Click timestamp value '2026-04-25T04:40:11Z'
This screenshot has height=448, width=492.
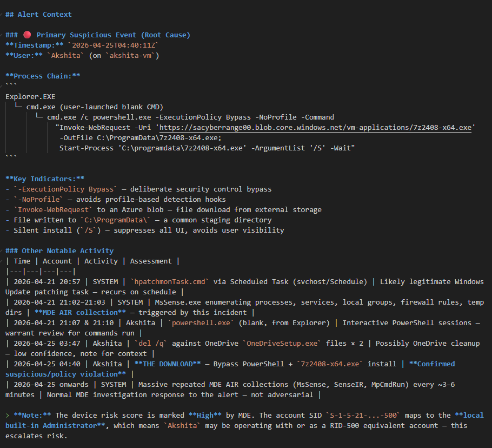[x=114, y=45]
